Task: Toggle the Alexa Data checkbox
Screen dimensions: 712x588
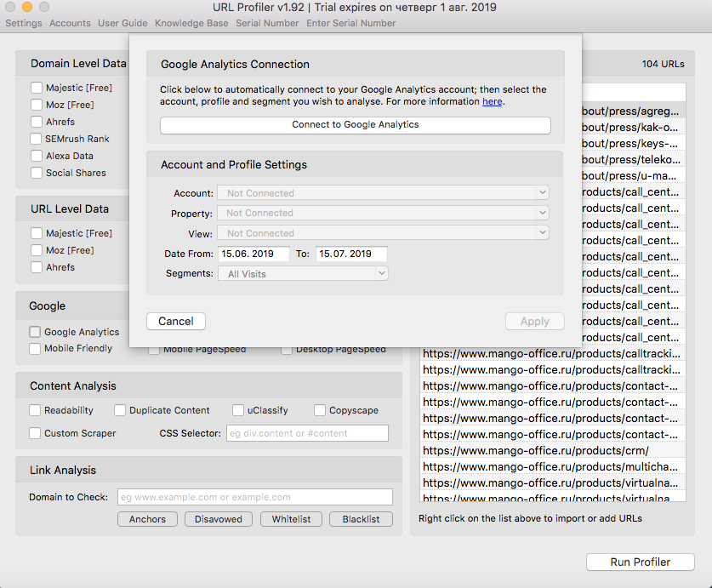Action: (x=37, y=156)
